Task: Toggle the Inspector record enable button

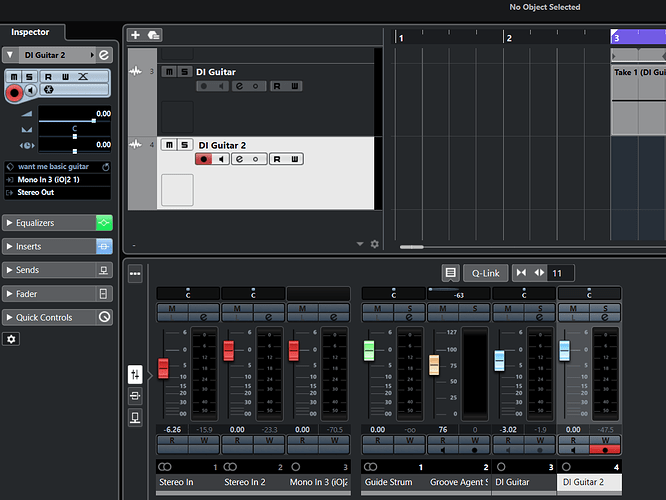Action: tap(14, 93)
